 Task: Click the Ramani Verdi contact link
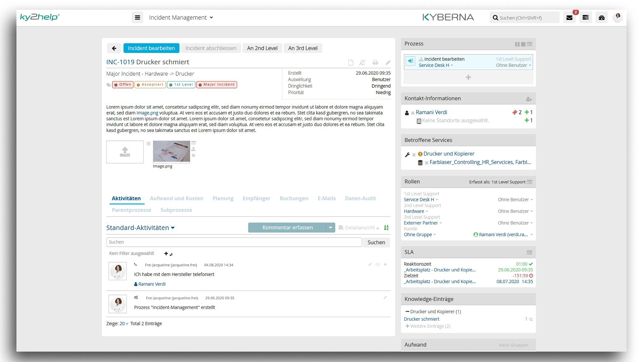pos(431,112)
